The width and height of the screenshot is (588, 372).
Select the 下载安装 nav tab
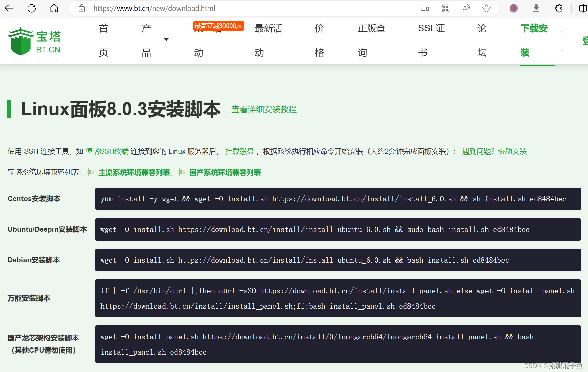[534, 41]
